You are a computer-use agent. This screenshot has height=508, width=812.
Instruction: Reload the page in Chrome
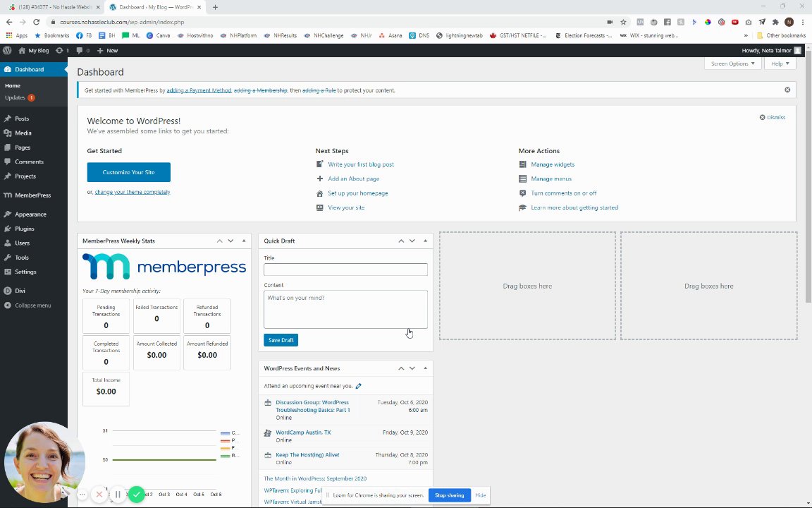36,23
